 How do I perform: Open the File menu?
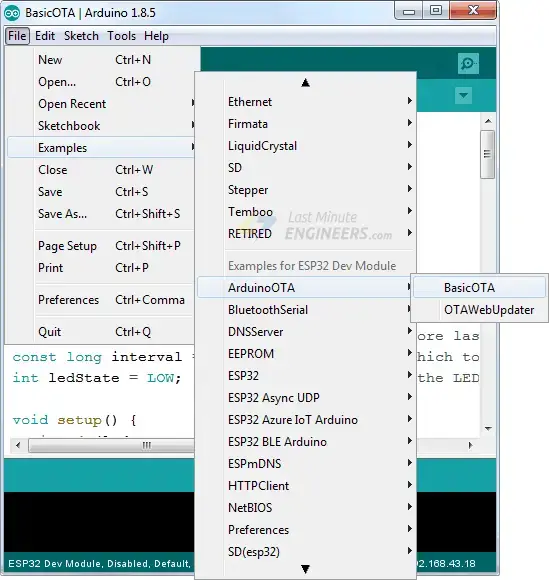(17, 36)
